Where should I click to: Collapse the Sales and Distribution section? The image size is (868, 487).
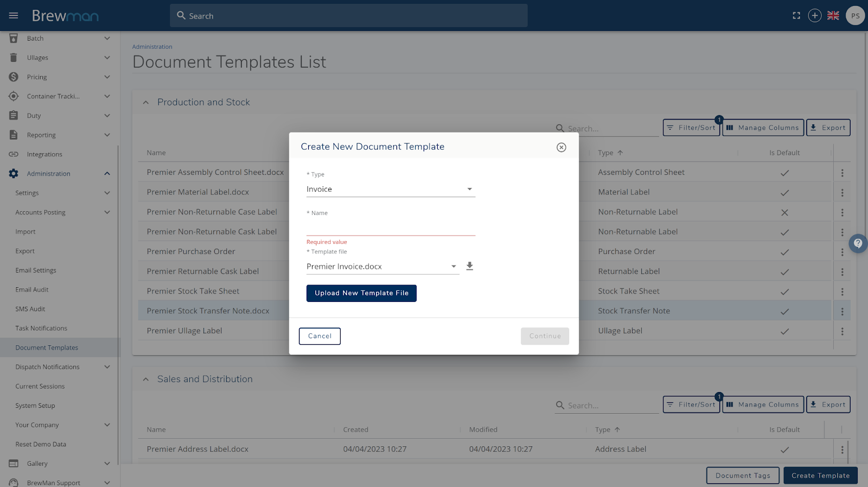tap(145, 379)
